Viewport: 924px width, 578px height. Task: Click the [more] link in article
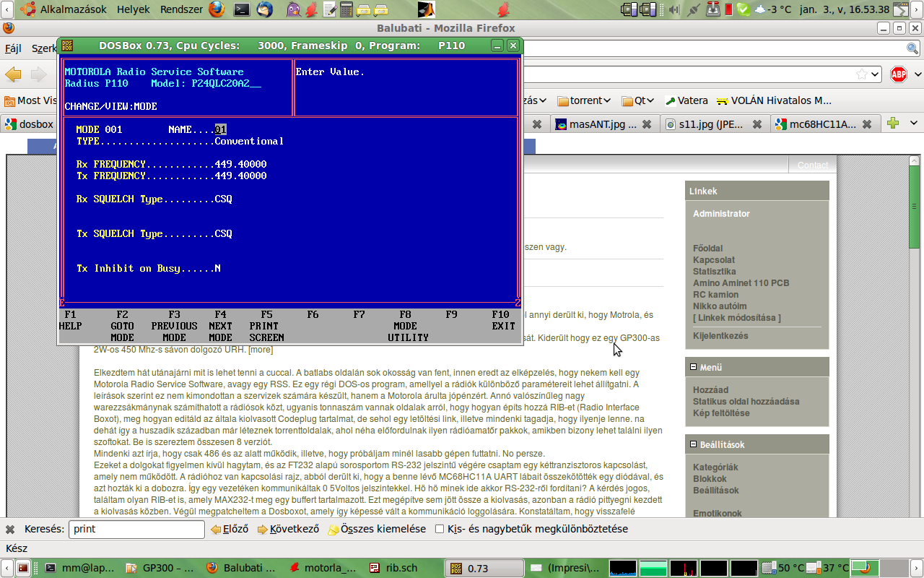tap(261, 350)
